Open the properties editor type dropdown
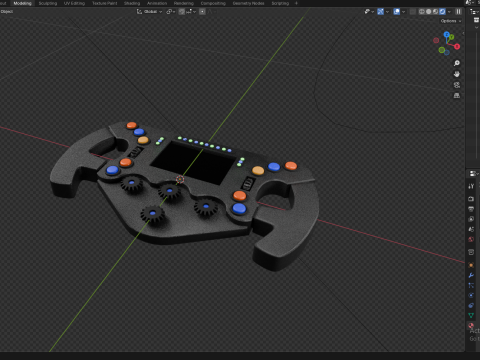 [x=474, y=173]
